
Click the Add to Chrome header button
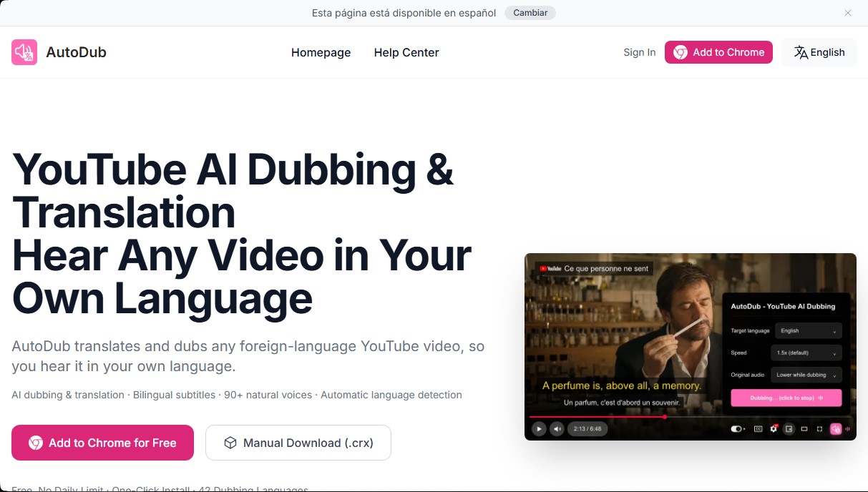[x=718, y=52]
